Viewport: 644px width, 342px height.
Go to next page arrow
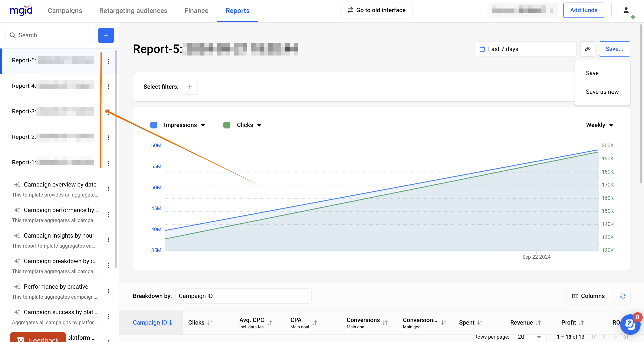(x=615, y=337)
